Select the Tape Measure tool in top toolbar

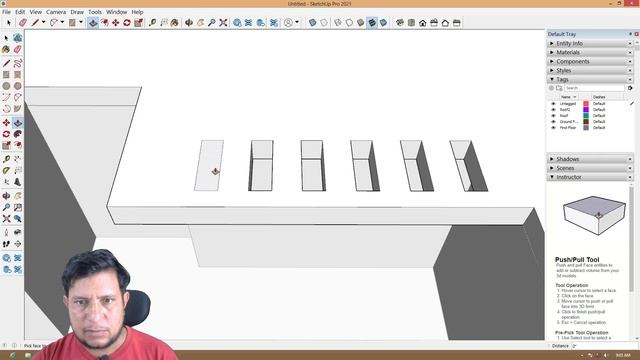point(153,23)
